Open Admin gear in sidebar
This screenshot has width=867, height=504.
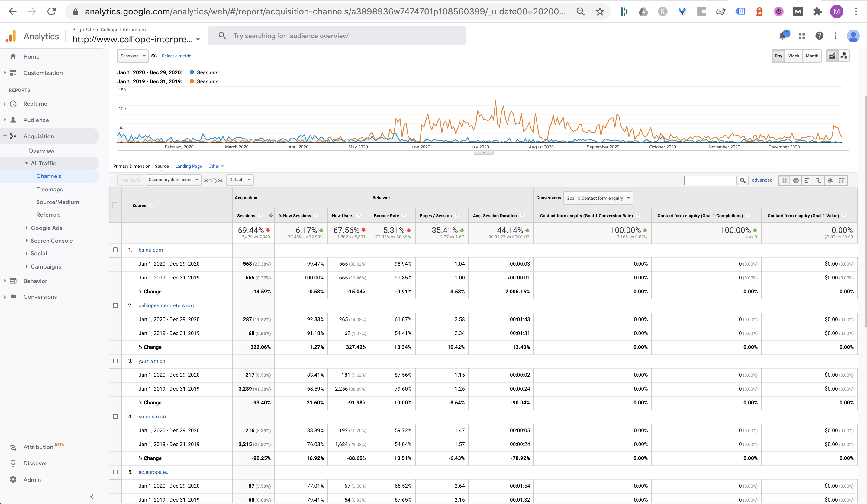13,479
